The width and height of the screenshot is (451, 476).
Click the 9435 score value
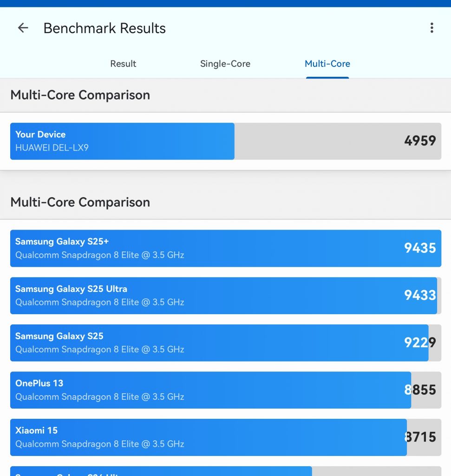click(x=420, y=248)
